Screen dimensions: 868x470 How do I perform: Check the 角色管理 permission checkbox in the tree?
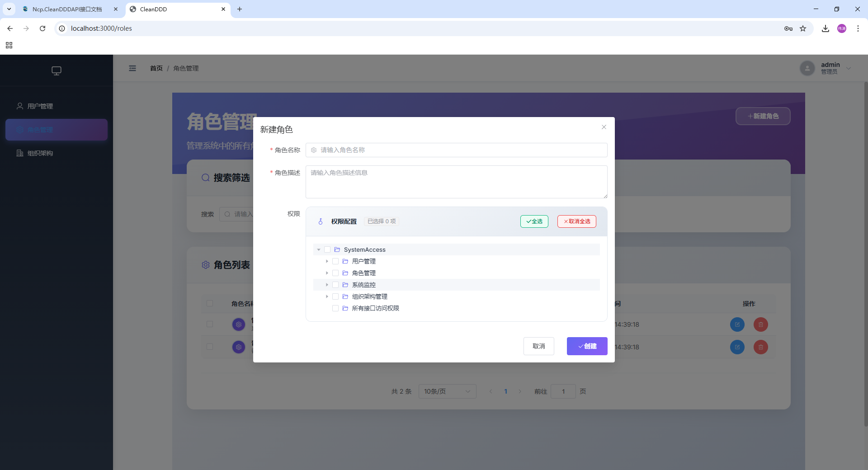click(x=335, y=273)
